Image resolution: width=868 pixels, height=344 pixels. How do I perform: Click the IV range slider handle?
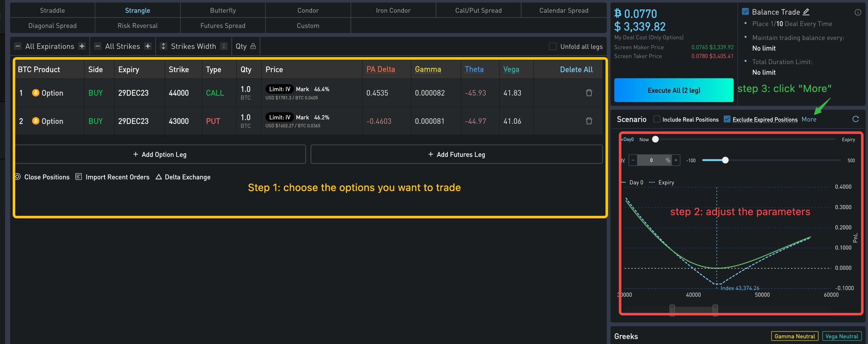click(725, 160)
